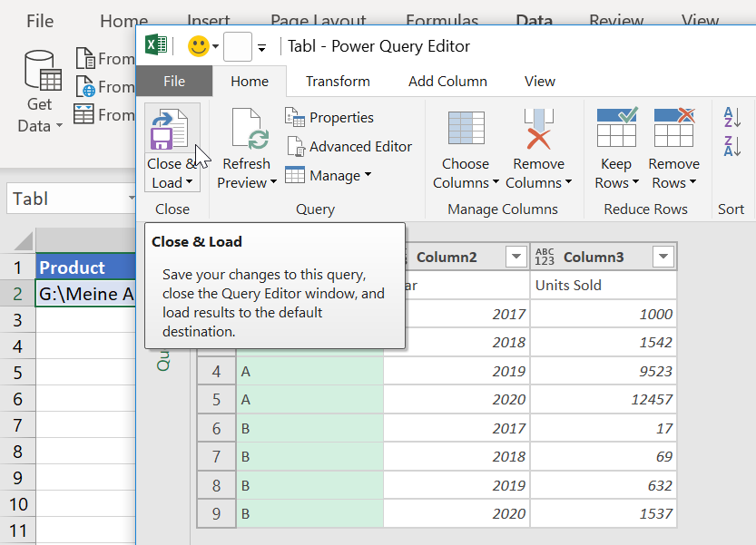
Task: Open the Column2 filter dropdown
Action: 515,258
